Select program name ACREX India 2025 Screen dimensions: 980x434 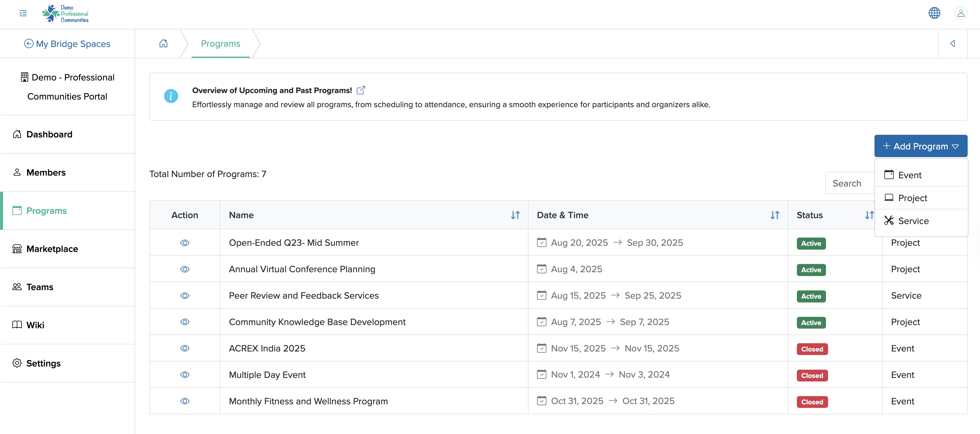click(x=267, y=348)
